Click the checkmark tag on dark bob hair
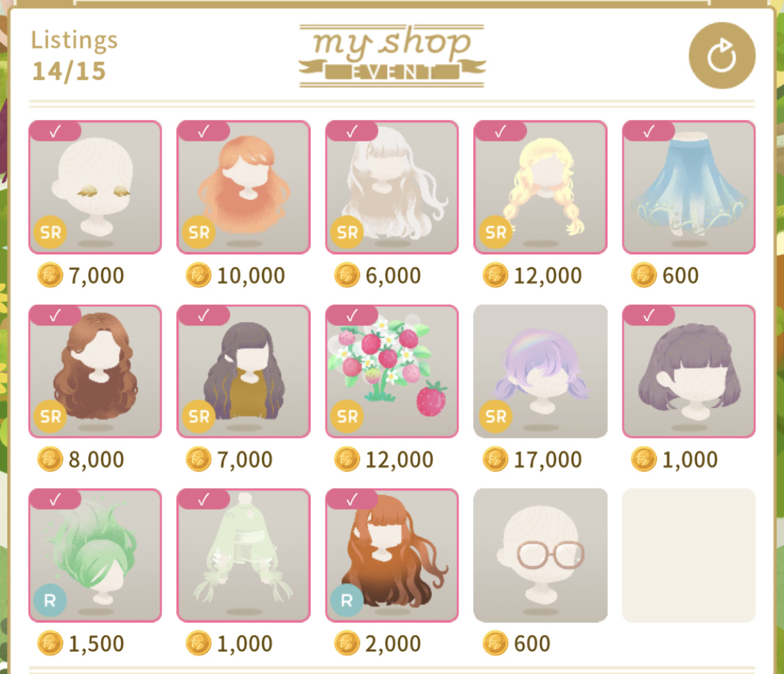Viewport: 784px width, 674px height. coord(649,315)
